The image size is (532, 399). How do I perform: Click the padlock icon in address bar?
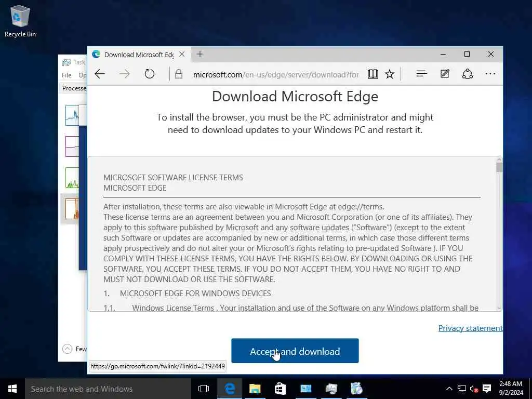[179, 74]
